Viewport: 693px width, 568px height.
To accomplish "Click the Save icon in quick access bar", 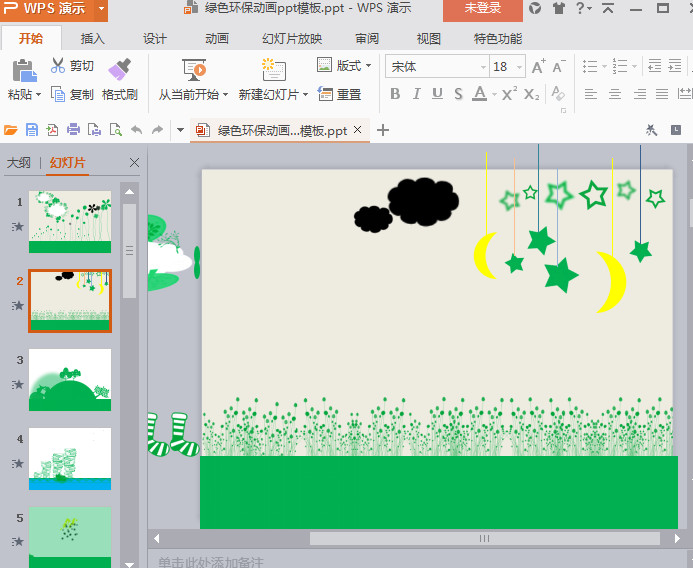I will tap(32, 130).
